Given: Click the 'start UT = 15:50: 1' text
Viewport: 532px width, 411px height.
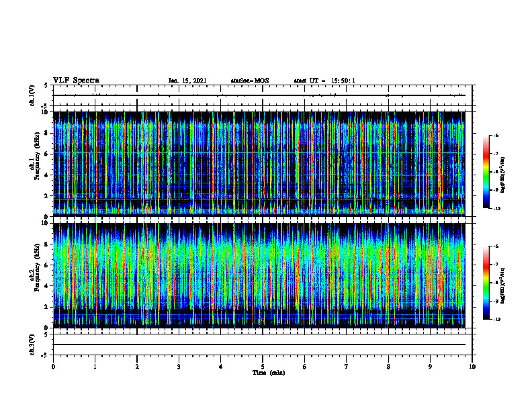Looking at the screenshot, I should pyautogui.click(x=324, y=81).
